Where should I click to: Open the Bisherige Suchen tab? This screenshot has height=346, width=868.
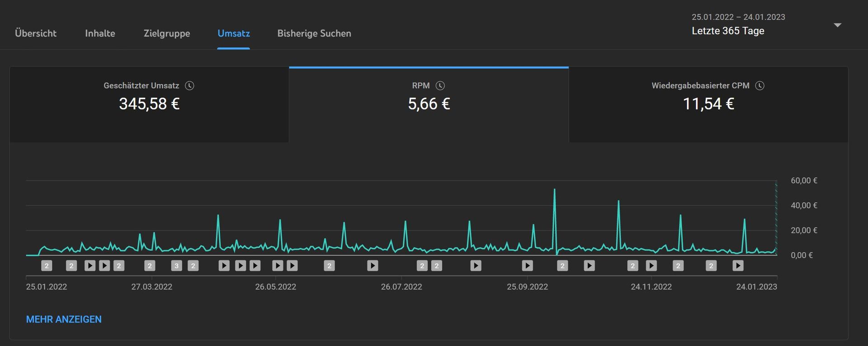[x=314, y=33]
